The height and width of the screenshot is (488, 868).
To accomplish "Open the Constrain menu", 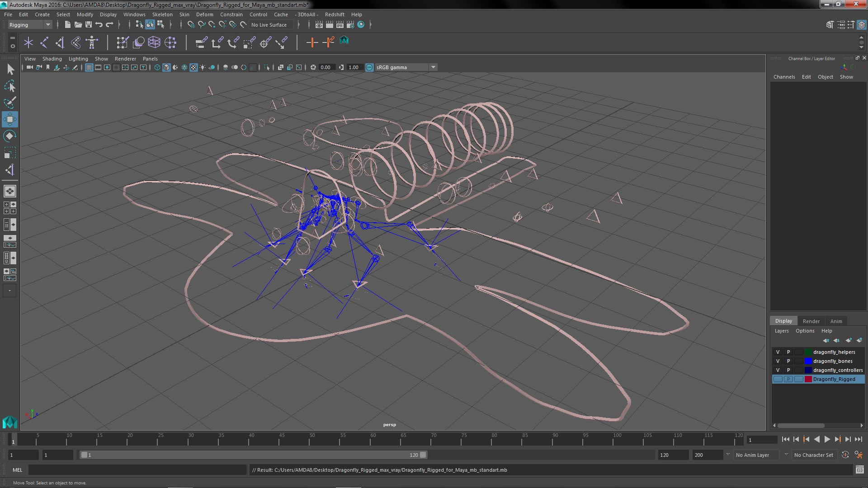I will [231, 14].
